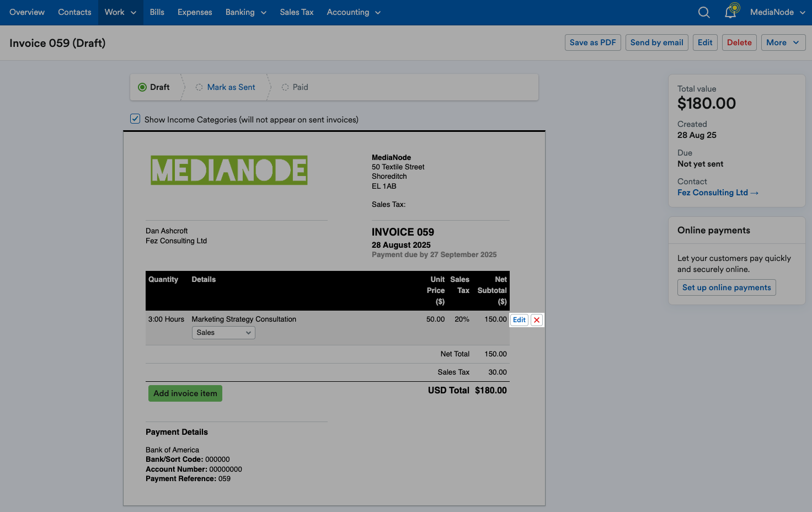Open the notifications bell icon
Image resolution: width=812 pixels, height=512 pixels.
(x=731, y=12)
